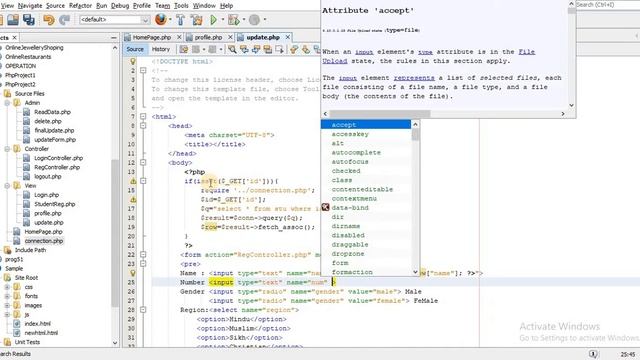640x360 pixels.
Task: Open connection.php in the project tree
Action: [44, 241]
